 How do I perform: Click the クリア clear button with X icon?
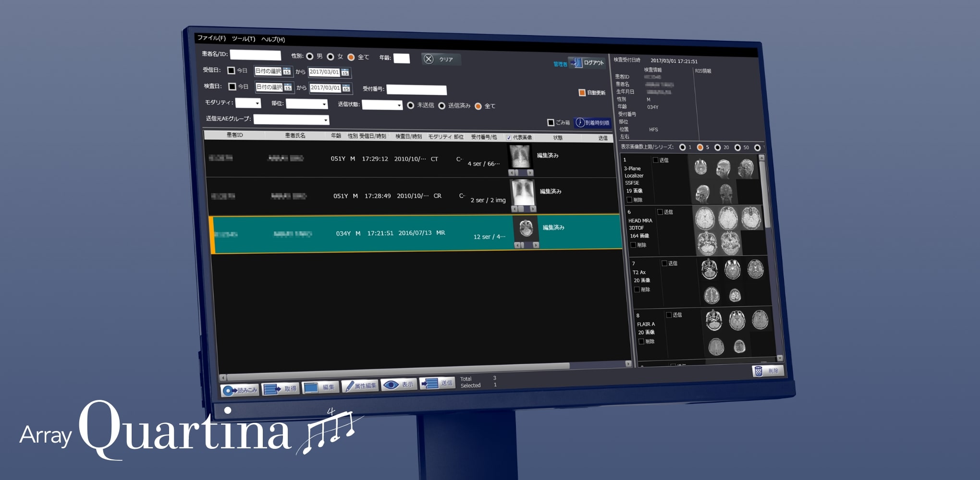coord(441,59)
